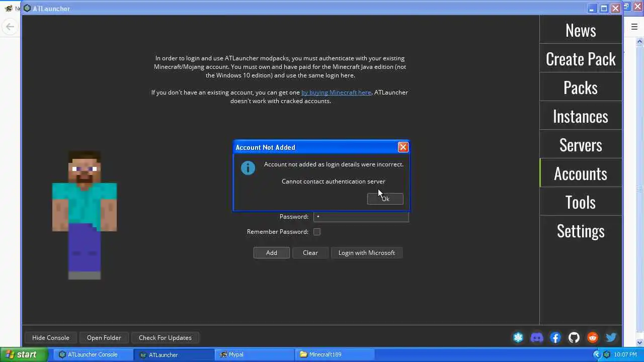This screenshot has height=362, width=644.
Task: Click the Password input field
Action: [x=361, y=217]
